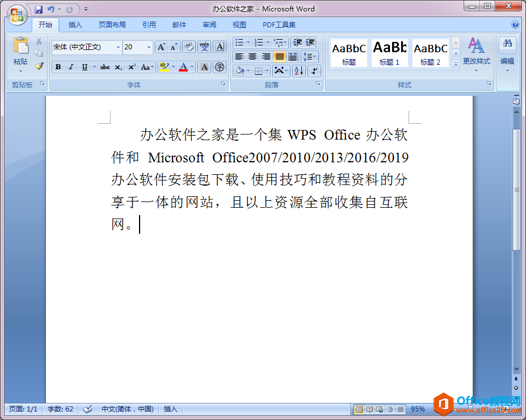Click the redo icon in quick access toolbar
Image resolution: width=526 pixels, height=420 pixels.
tap(69, 10)
